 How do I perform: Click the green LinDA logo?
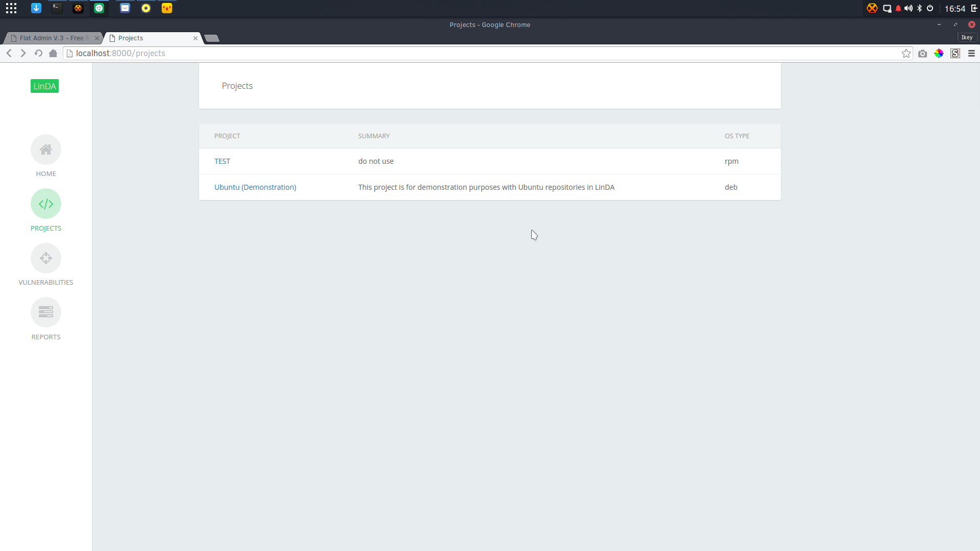click(44, 86)
